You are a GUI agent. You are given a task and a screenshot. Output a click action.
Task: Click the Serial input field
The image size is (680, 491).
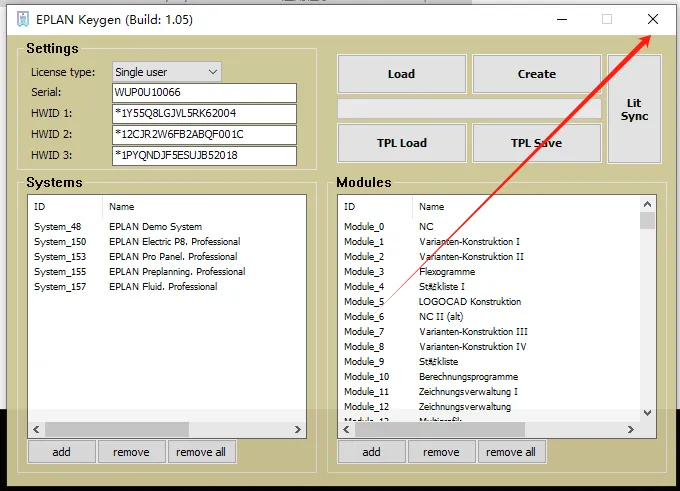point(204,92)
